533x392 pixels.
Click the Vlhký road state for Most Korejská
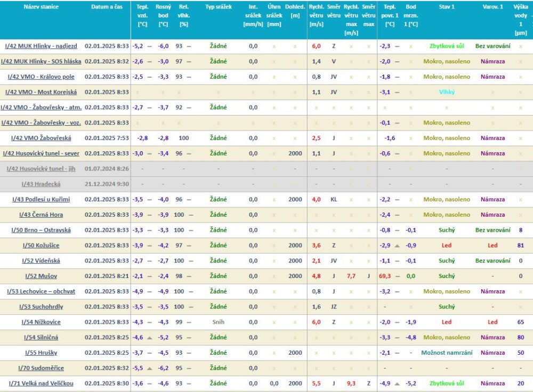click(447, 92)
